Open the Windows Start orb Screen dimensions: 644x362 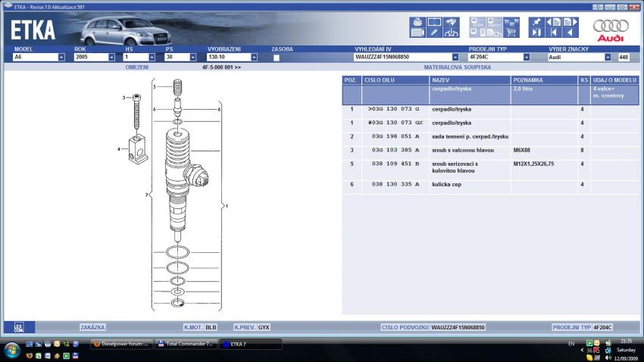[12, 351]
